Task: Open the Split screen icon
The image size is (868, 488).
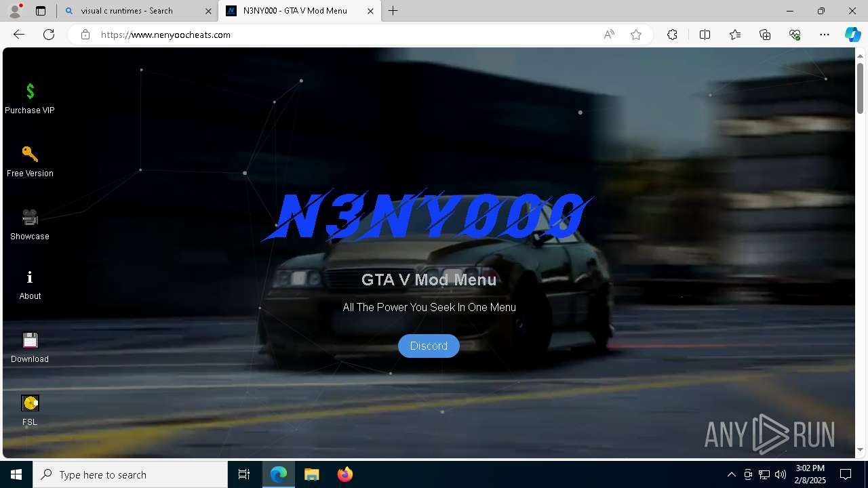Action: [705, 35]
